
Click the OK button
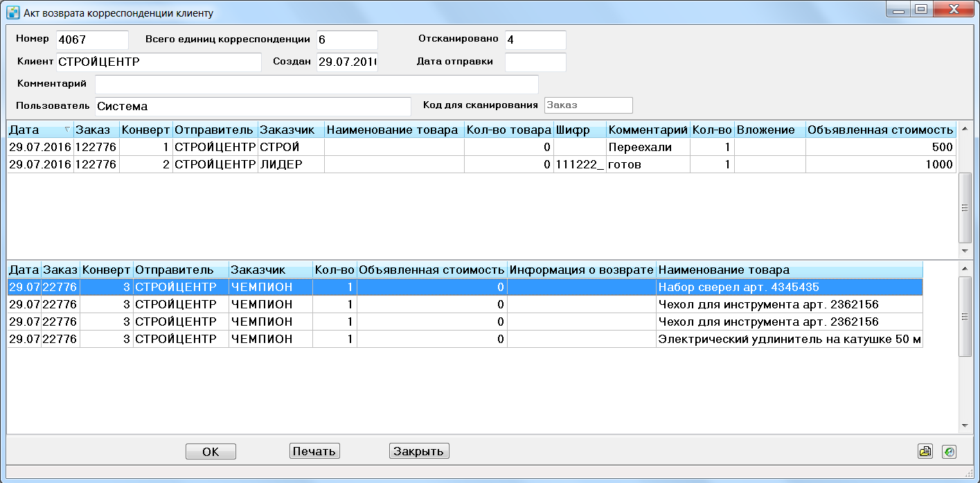tap(211, 451)
